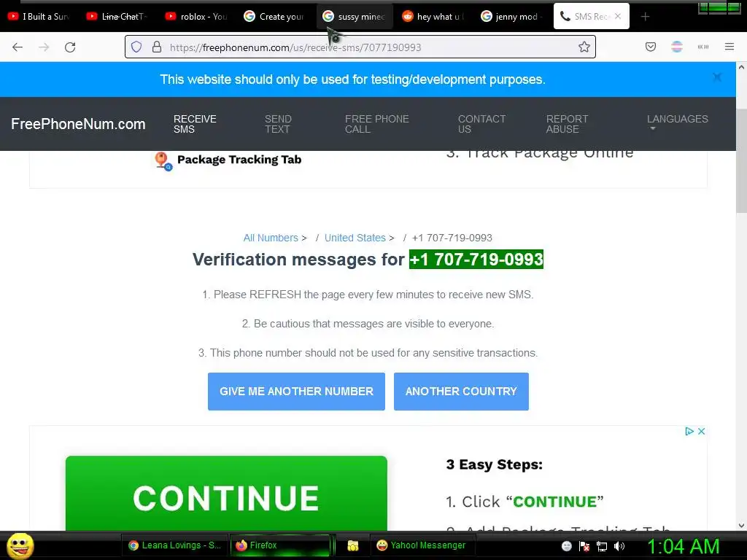The image size is (747, 560).
Task: Open Yahoo! Messenger from the taskbar
Action: 421,545
